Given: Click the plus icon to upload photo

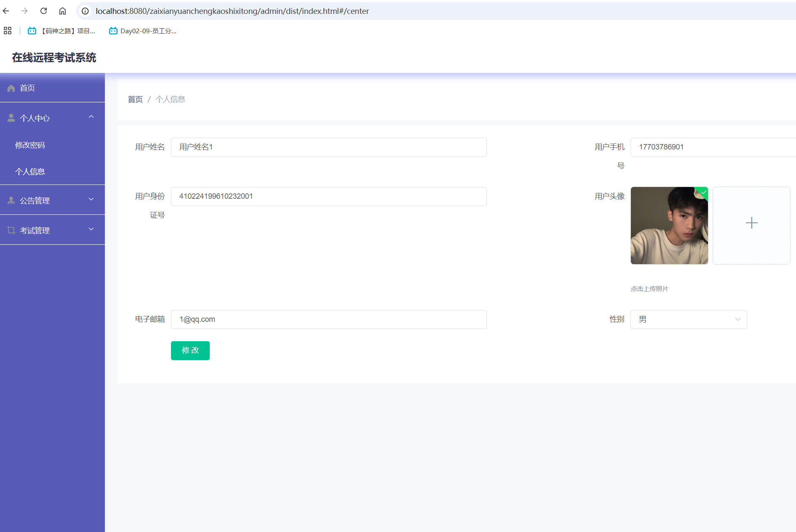Looking at the screenshot, I should tap(751, 223).
